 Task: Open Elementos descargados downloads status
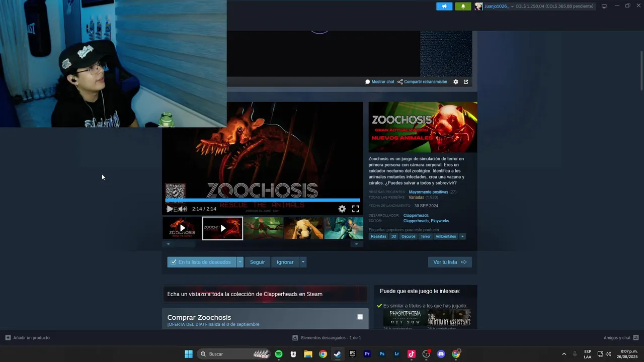(x=327, y=338)
